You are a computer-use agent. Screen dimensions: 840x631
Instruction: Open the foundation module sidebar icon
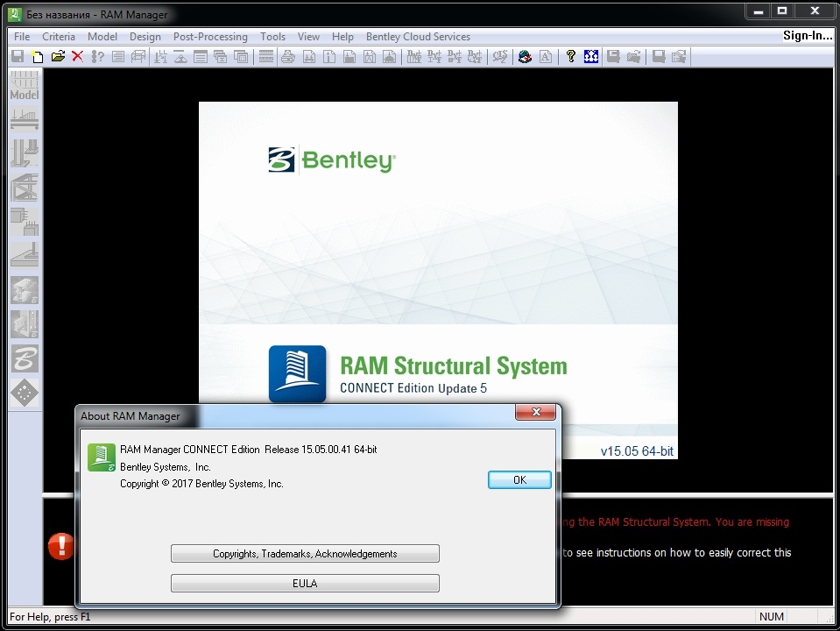[25, 255]
